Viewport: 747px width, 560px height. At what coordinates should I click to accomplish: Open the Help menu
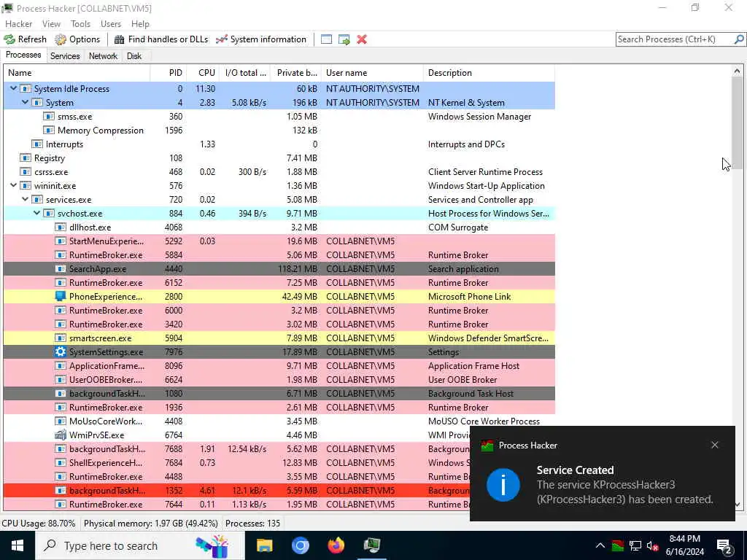pyautogui.click(x=140, y=24)
